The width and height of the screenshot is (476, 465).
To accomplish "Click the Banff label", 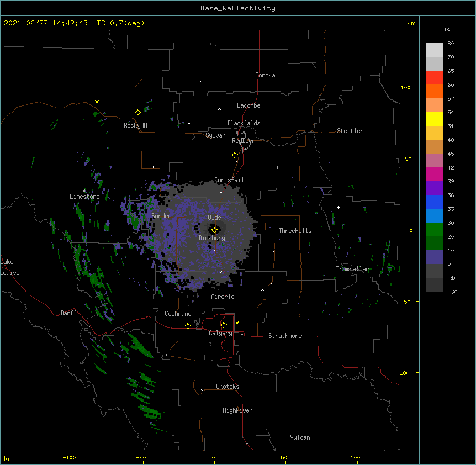I will [x=68, y=313].
